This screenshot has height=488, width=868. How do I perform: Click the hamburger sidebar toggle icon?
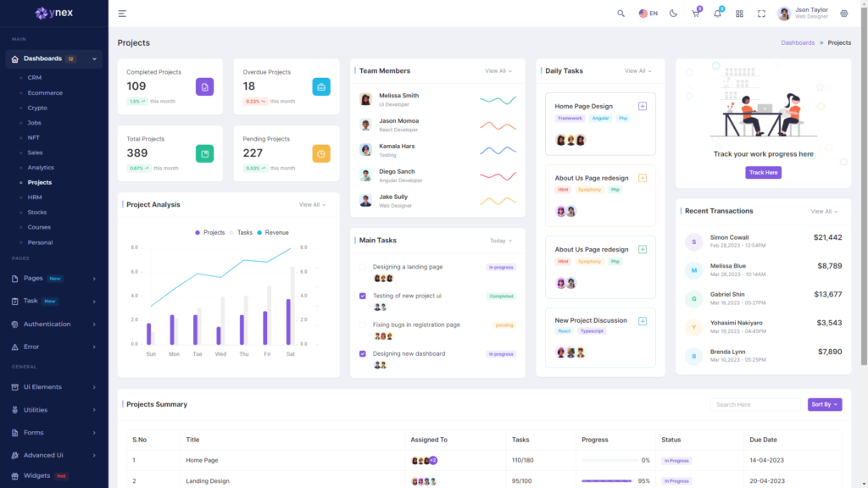coord(122,14)
